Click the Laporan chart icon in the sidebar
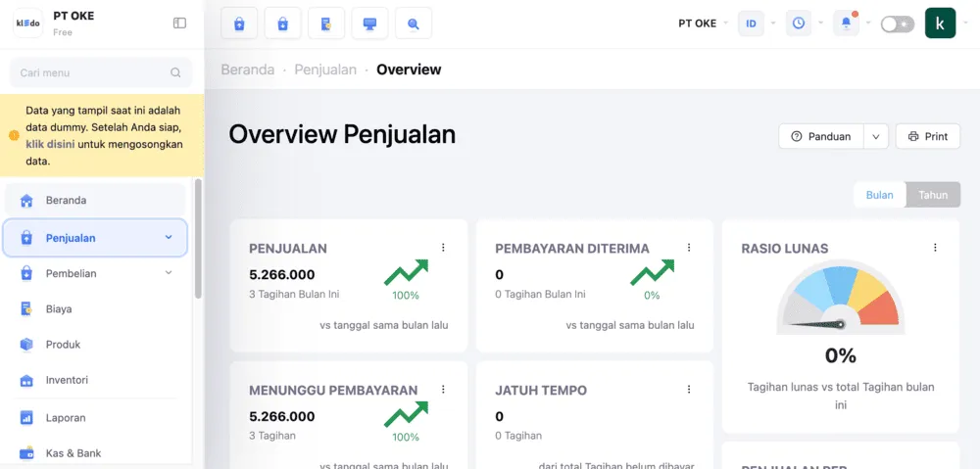 [26, 418]
